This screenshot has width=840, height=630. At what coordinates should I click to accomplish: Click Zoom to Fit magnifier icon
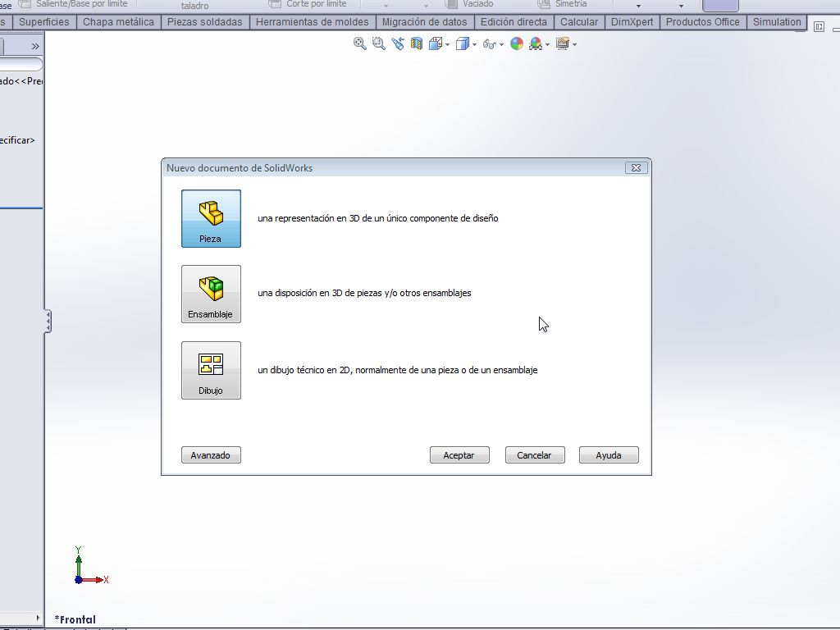coord(360,44)
